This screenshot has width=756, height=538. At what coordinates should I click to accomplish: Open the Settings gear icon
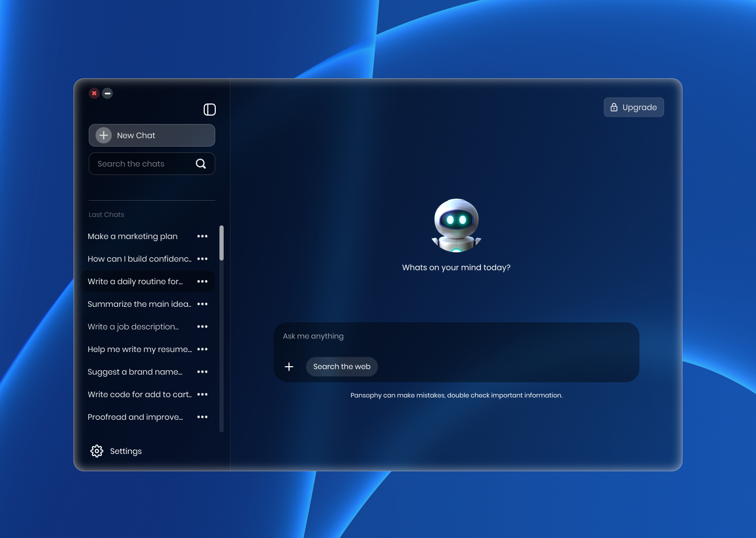(97, 451)
